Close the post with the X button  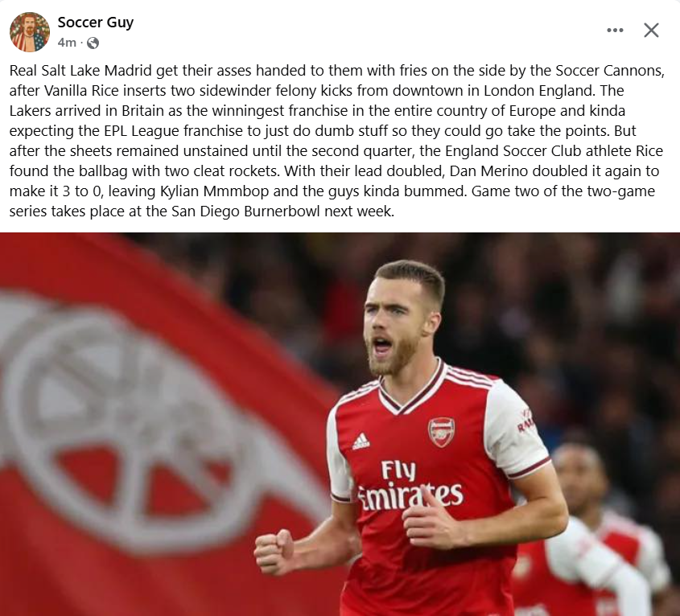click(651, 31)
